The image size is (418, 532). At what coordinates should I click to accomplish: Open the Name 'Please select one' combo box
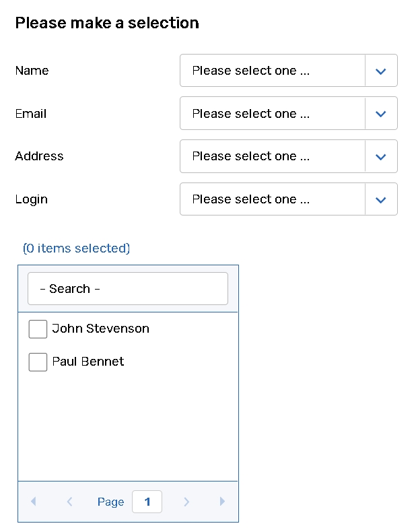[x=272, y=71]
